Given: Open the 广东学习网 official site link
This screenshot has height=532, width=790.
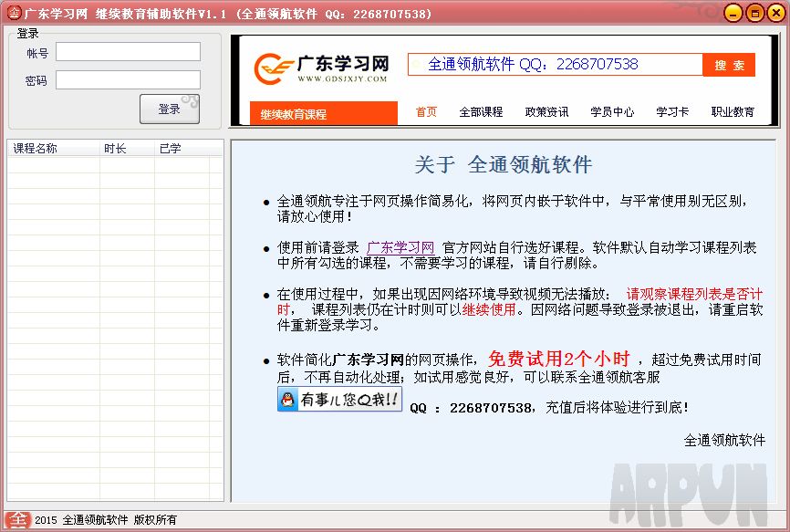Looking at the screenshot, I should pyautogui.click(x=399, y=245).
